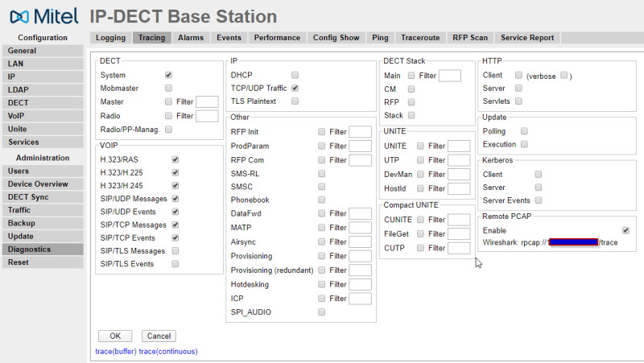Open the Events tab
Screen dimensions: 644x363
pyautogui.click(x=229, y=38)
